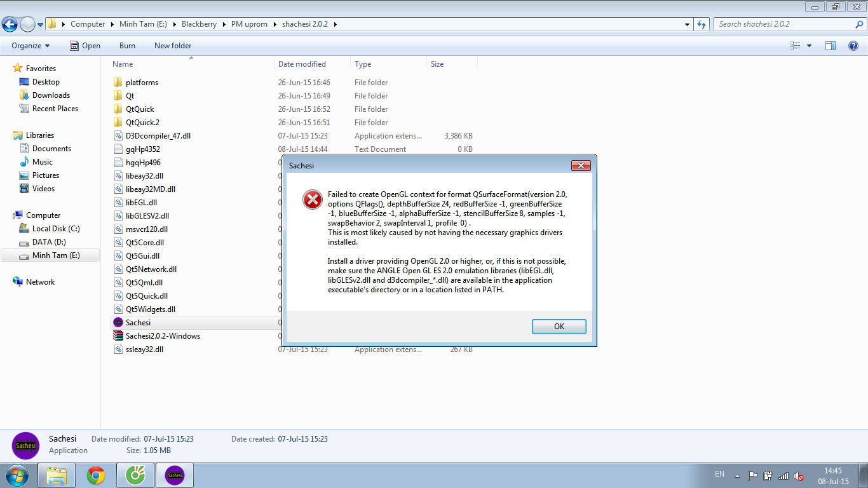Screen dimensions: 868x488
Task: Select the gqHp4352 text document
Action: coord(143,149)
